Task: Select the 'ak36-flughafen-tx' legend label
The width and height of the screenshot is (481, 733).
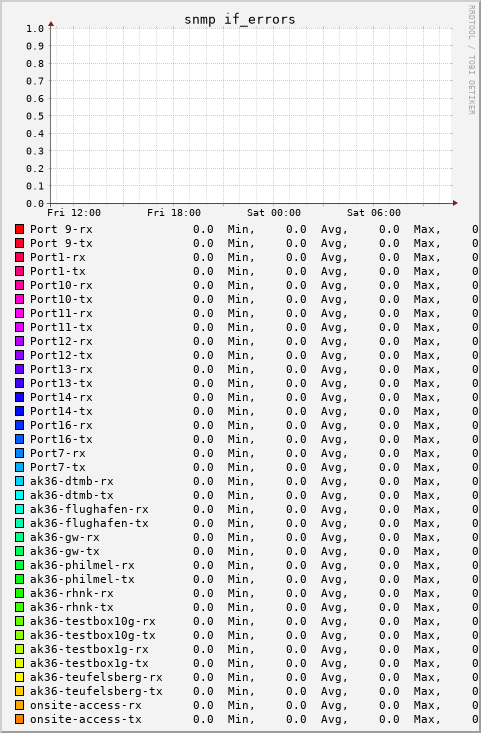Action: 89,523
